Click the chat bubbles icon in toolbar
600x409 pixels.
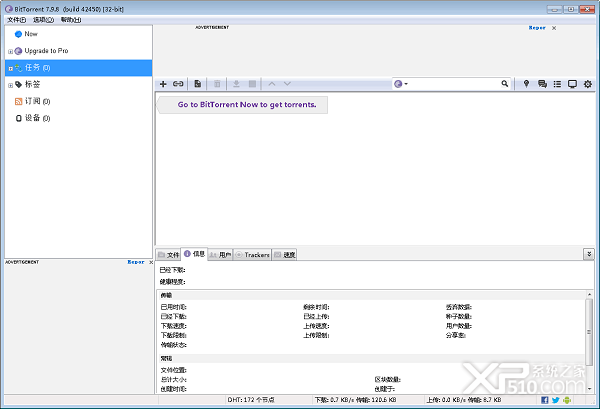542,84
